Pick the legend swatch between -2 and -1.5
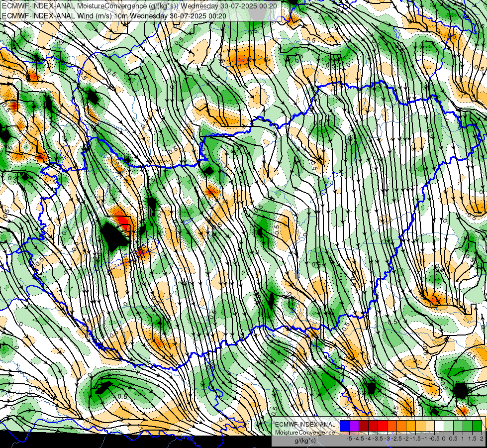 [411, 426]
